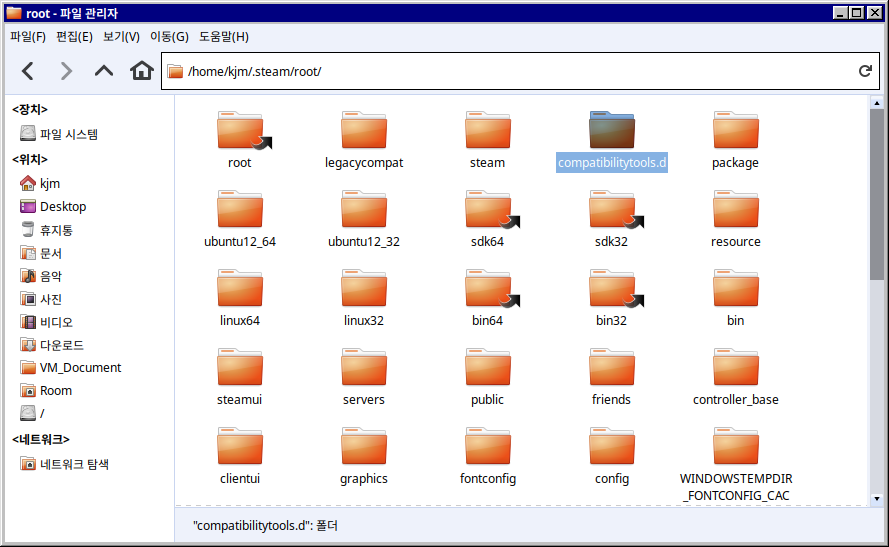The image size is (889, 547).
Task: Select the highlighted compatibilitytools.d folder icon
Action: 612,130
